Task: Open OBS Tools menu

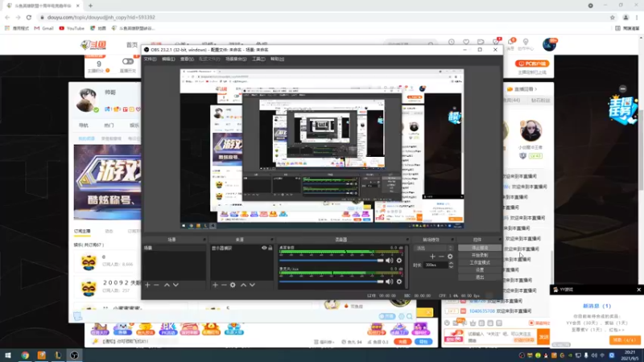Action: 258,59
